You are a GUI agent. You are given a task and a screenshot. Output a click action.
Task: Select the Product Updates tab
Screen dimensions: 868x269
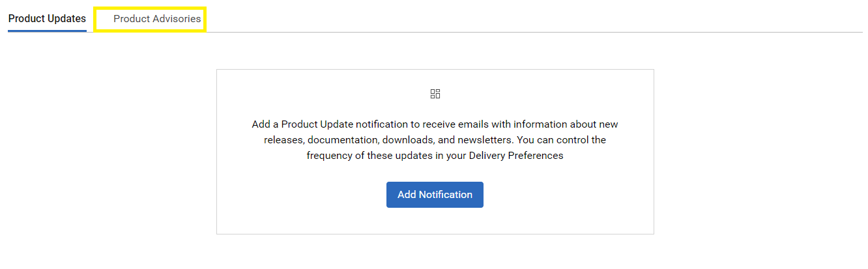pyautogui.click(x=47, y=19)
